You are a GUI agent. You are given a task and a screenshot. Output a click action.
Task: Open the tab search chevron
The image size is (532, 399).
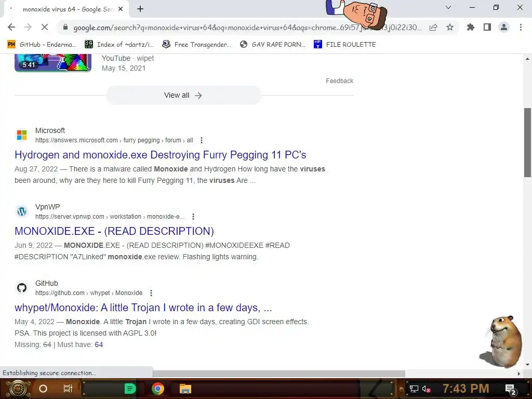click(448, 7)
